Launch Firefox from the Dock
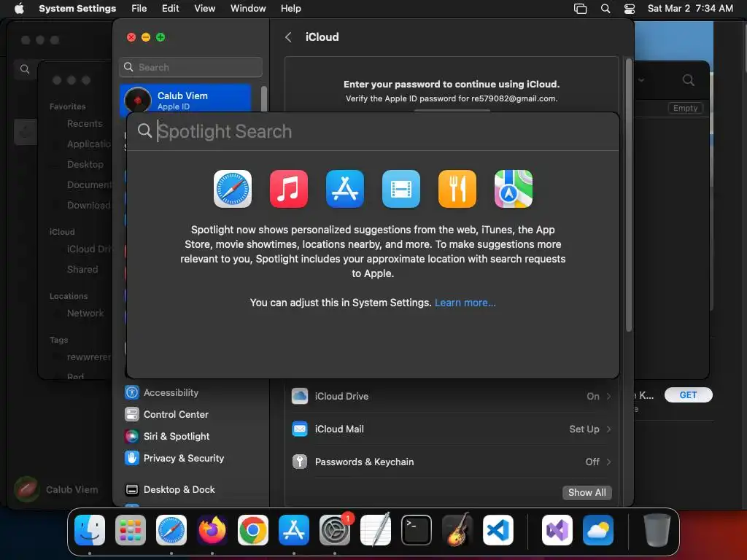747x560 pixels. click(x=212, y=530)
